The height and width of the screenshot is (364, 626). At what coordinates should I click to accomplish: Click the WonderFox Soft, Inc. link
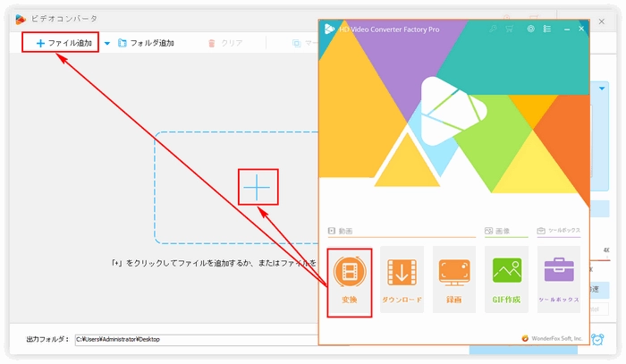[x=553, y=338]
